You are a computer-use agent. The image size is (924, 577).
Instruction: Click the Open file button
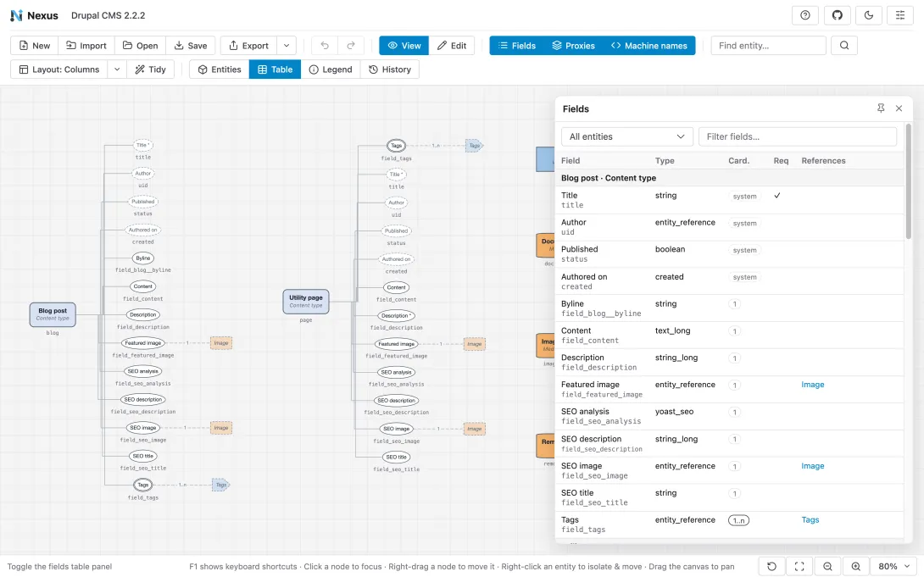(140, 46)
